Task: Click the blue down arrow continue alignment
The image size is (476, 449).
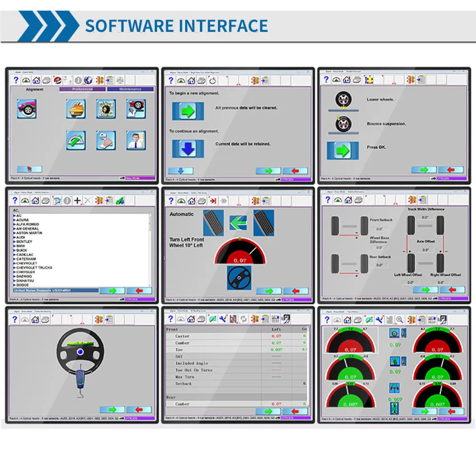Action: (188, 149)
